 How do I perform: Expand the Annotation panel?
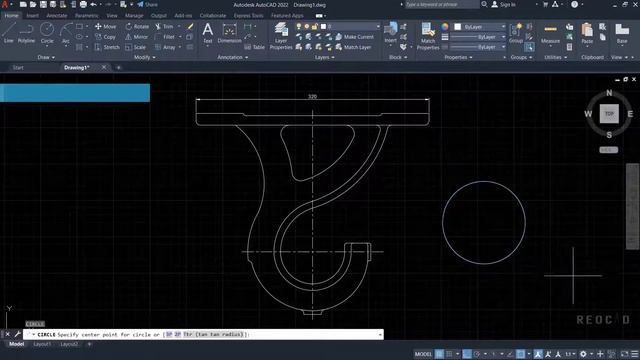click(x=232, y=58)
